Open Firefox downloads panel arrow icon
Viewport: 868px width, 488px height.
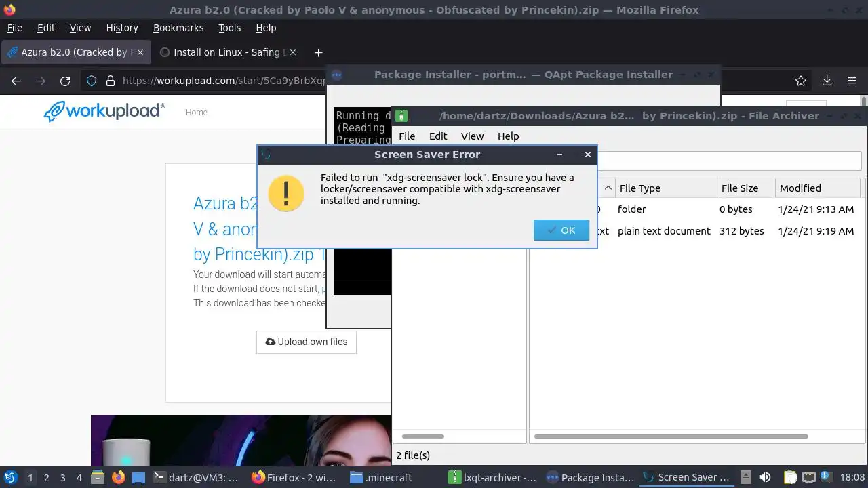[827, 81]
